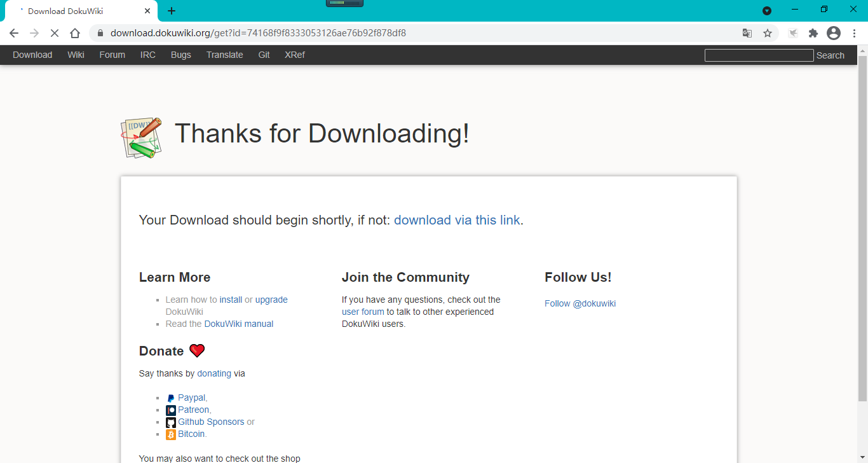Open the Patreon donation link
The image size is (868, 463).
[x=193, y=410]
